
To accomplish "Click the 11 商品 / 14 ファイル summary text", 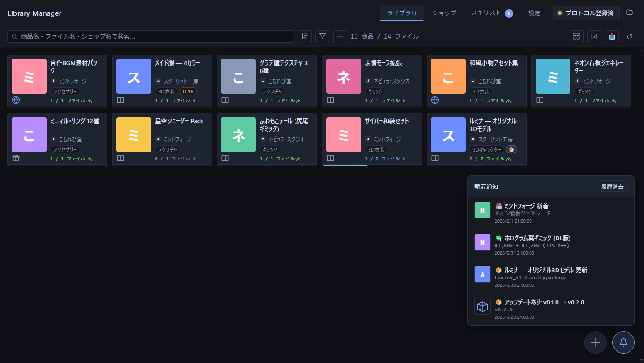I will (x=385, y=36).
